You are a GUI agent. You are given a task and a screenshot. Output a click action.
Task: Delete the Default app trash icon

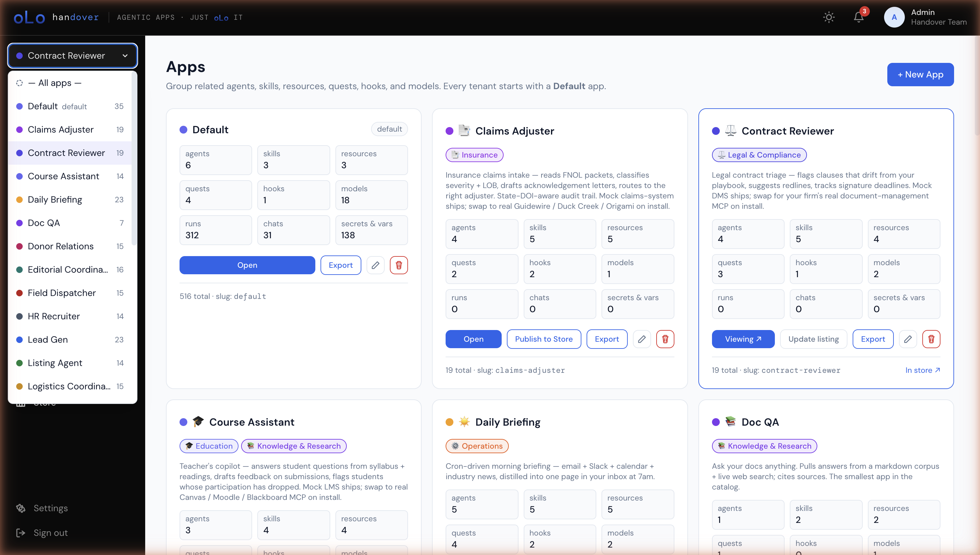[x=399, y=265]
